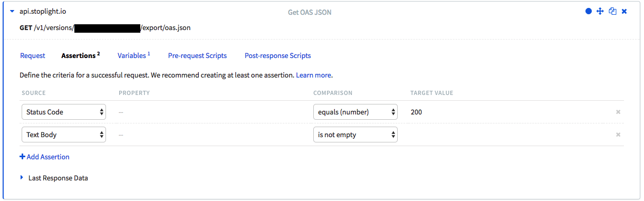
Task: Click the blue circle status icon
Action: 589,11
